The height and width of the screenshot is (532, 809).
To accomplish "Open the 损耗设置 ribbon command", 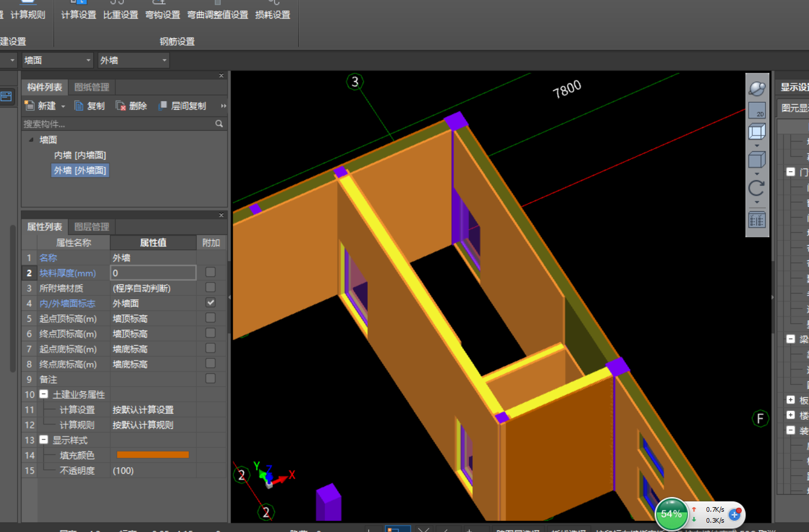I will 273,10.
